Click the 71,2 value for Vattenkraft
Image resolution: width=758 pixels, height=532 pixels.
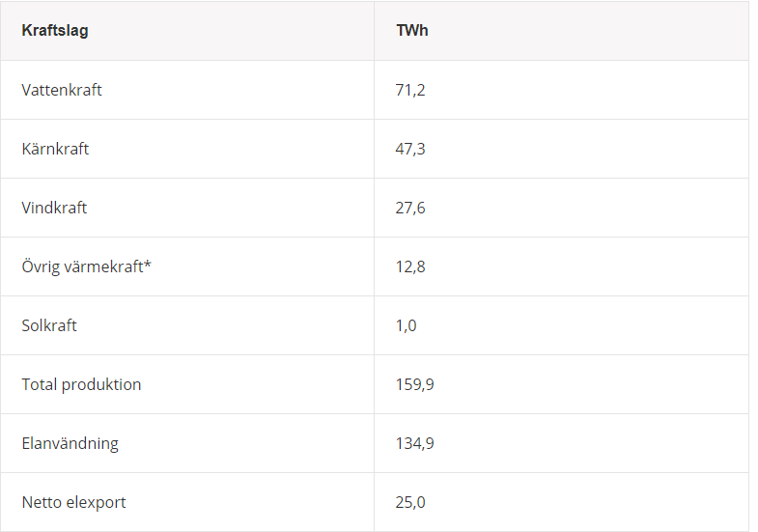[x=410, y=90]
